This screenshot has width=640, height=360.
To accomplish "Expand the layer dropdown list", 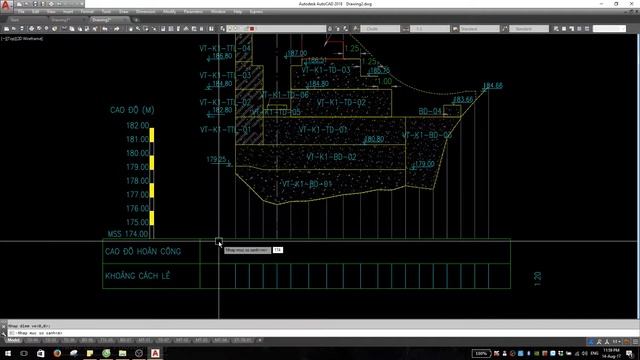I will click(x=324, y=29).
